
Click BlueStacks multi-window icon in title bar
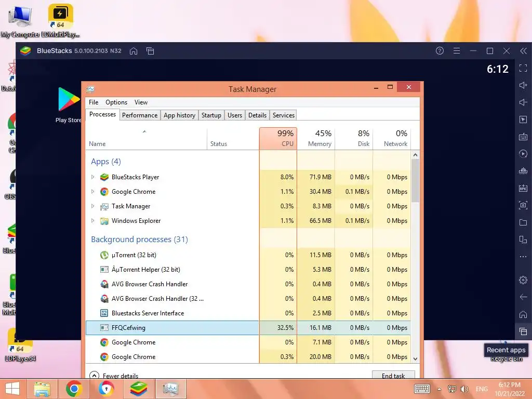click(150, 51)
